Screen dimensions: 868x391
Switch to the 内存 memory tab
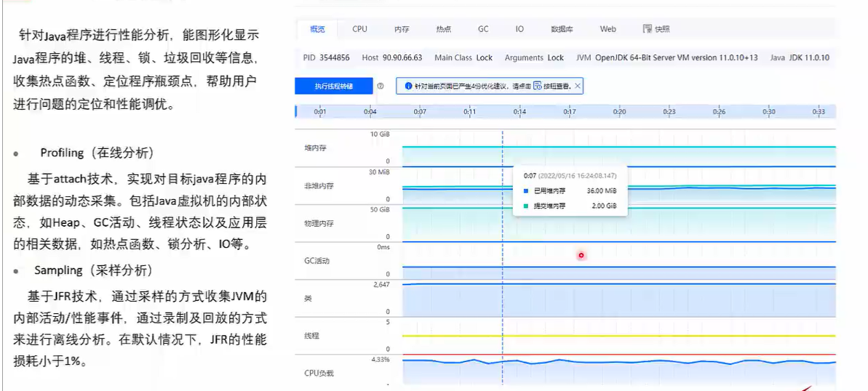(402, 29)
